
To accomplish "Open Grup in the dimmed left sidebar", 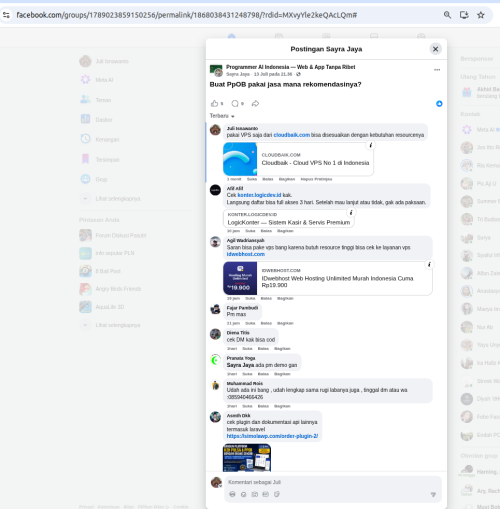I will point(94,179).
